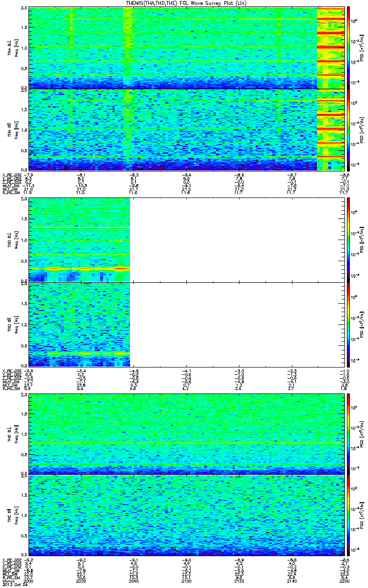Click the '2140' time tick label
The image size is (368, 588).
[x=291, y=580]
